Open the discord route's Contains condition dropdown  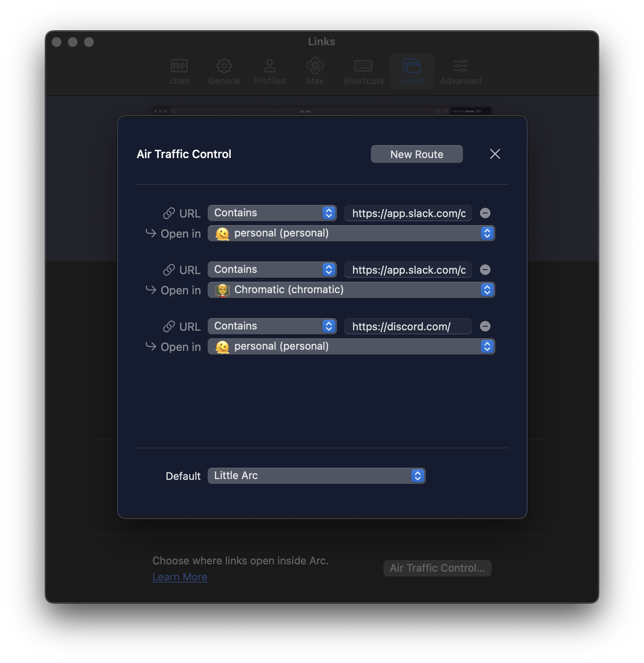pyautogui.click(x=272, y=326)
